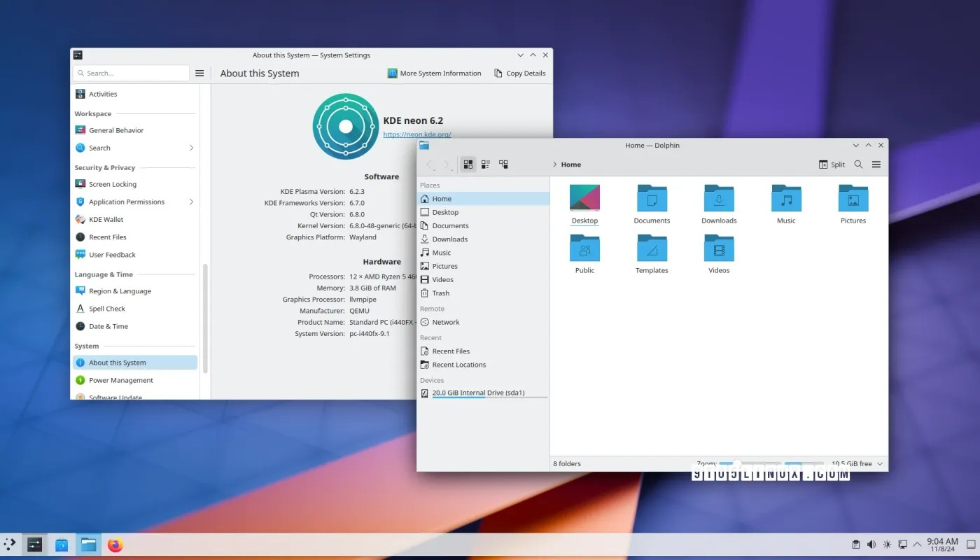Switch Dolphin to Compact view mode

tap(486, 164)
